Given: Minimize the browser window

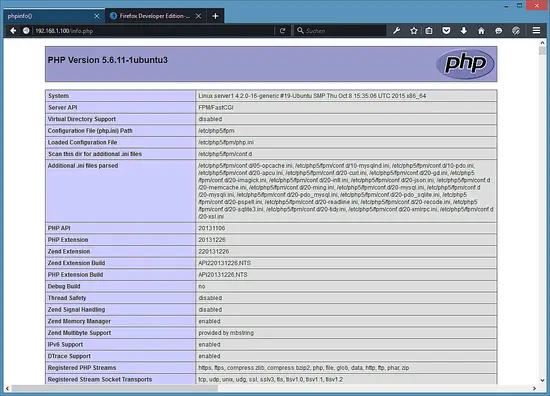Looking at the screenshot, I should [x=506, y=6].
